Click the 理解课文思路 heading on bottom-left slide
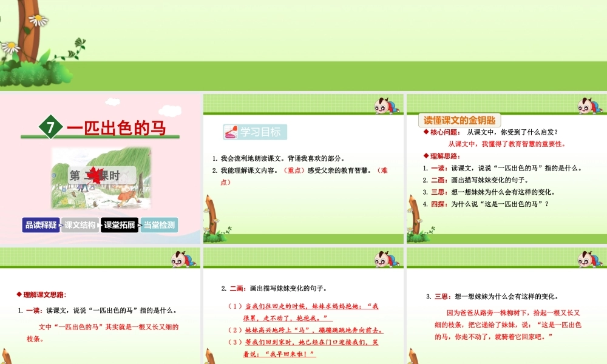 click(42, 295)
